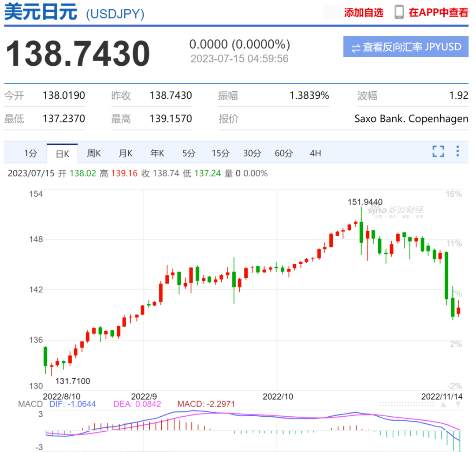Click the sina 新浪财经 watermark logo

pyautogui.click(x=395, y=211)
